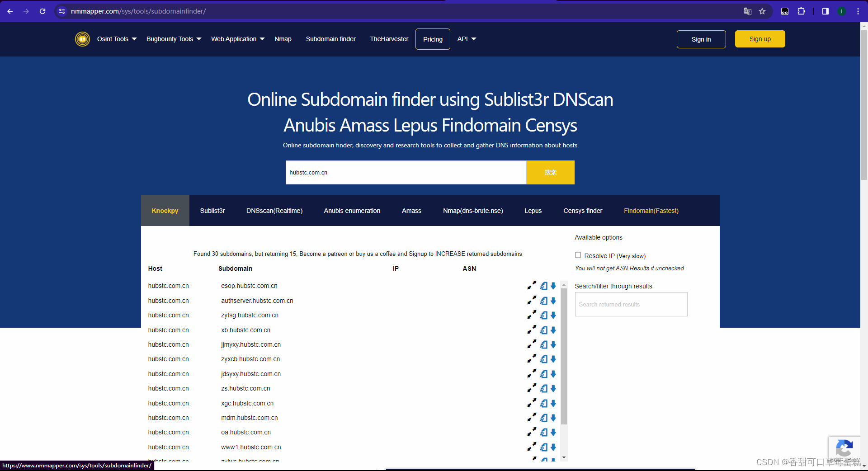Switch to the DNSscan(Realtime) tab
This screenshot has height=471, width=868.
(274, 211)
